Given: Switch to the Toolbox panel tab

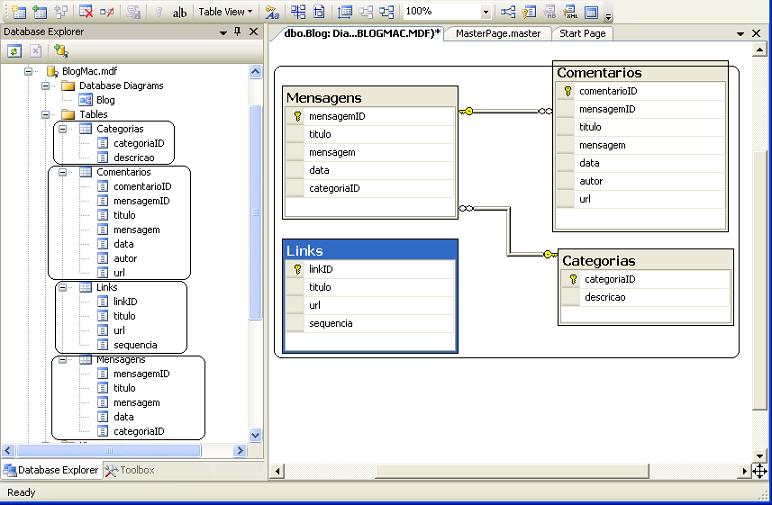Looking at the screenshot, I should point(130,470).
